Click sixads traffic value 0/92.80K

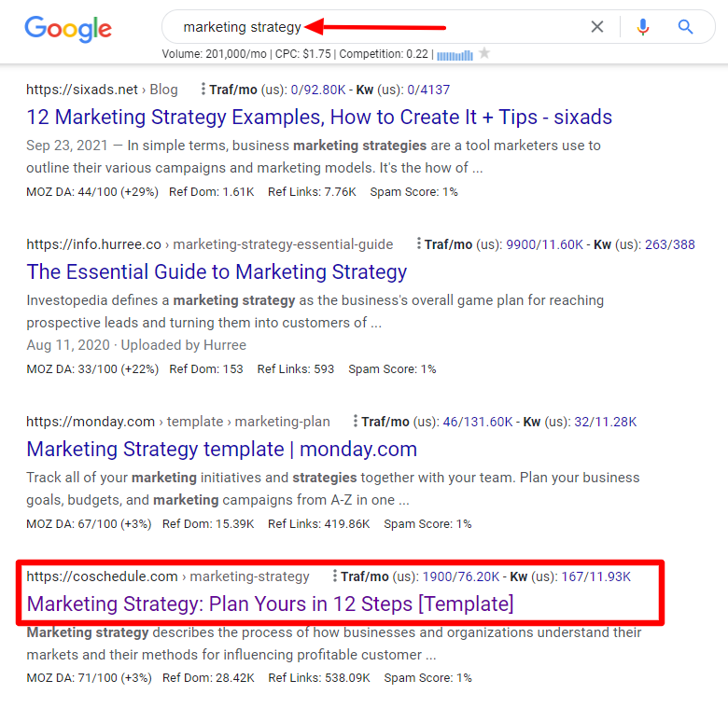coord(318,90)
